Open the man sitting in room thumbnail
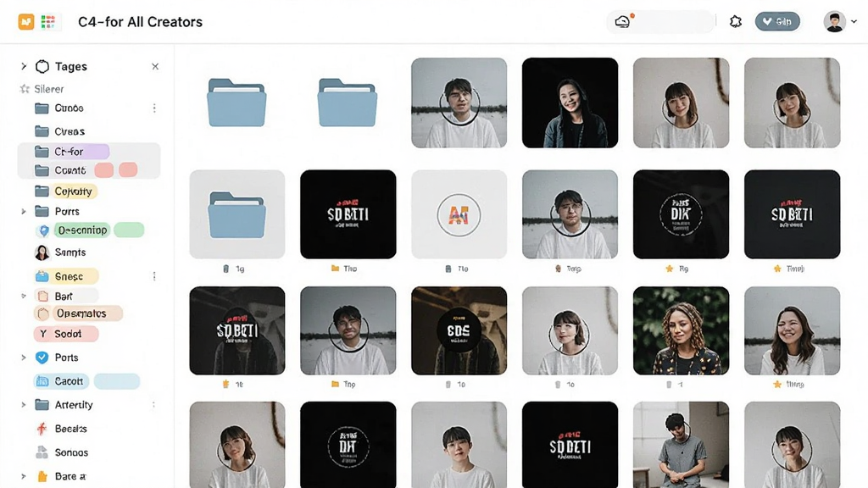868x488 pixels. click(681, 445)
